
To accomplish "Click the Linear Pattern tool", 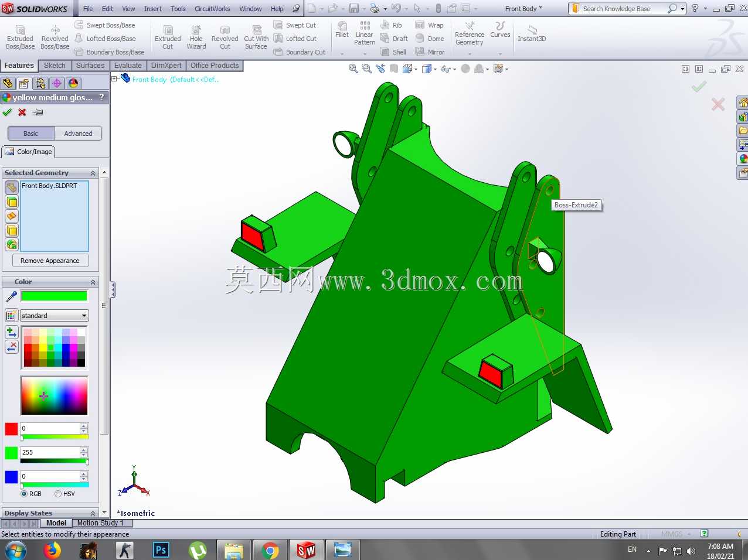I will point(365,34).
